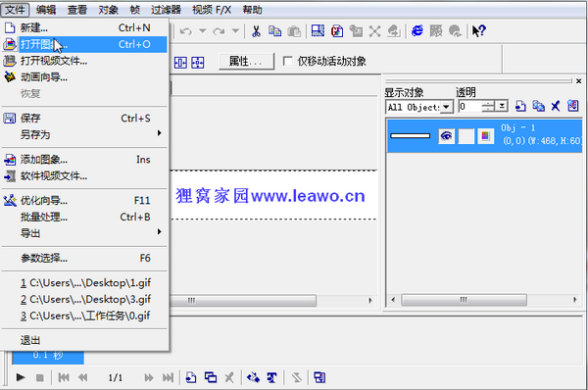Click the play button in timeline controls

click(21, 377)
